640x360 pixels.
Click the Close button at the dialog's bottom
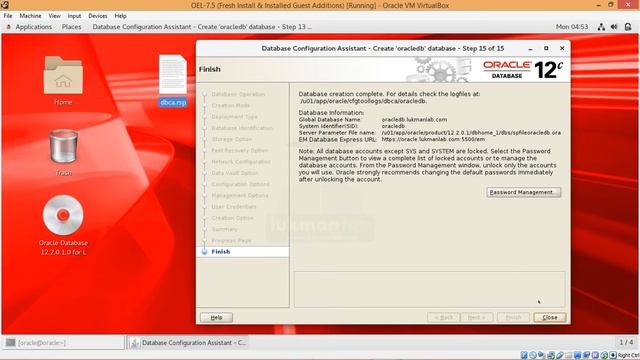[549, 317]
